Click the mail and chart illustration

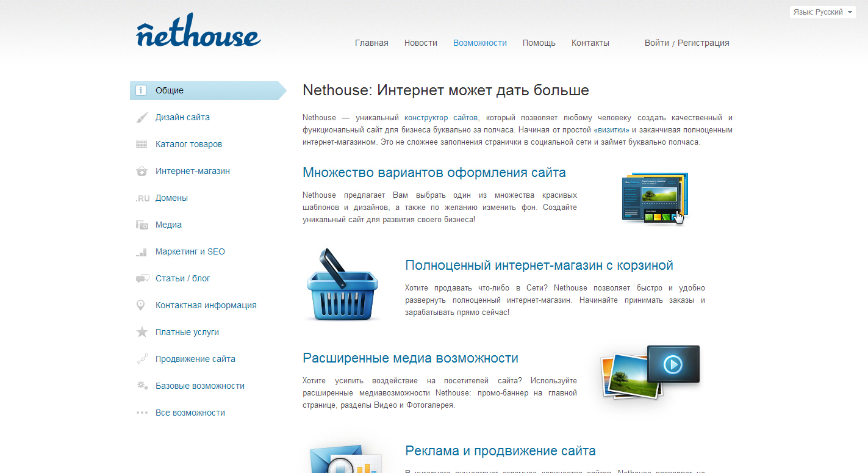(x=345, y=460)
